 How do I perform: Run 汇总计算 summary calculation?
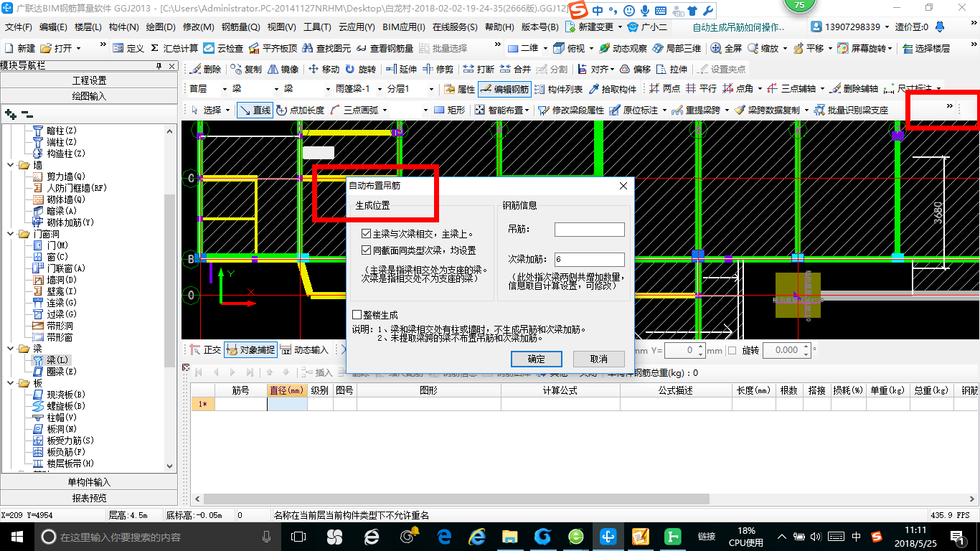[x=174, y=48]
